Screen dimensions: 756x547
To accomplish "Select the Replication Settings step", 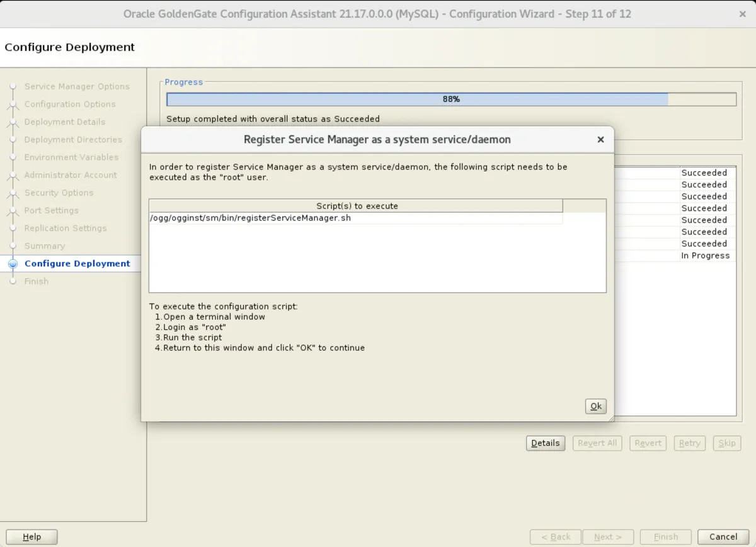I will (x=66, y=228).
